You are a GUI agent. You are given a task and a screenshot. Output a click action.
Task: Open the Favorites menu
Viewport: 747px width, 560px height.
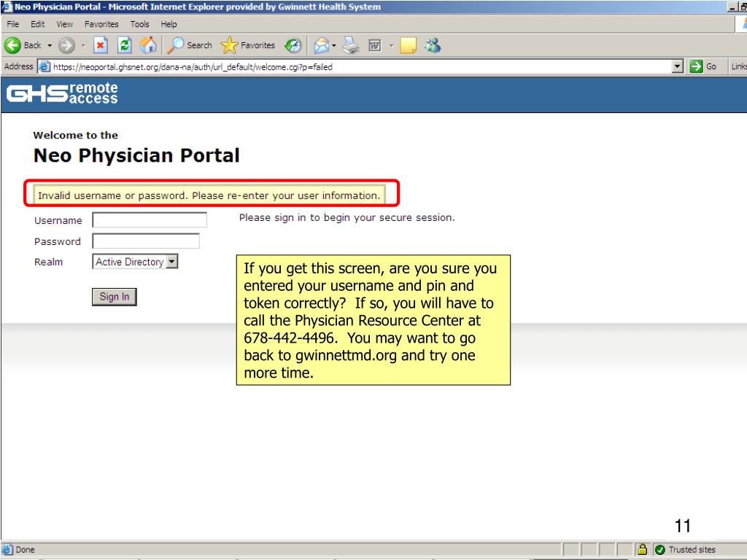(101, 24)
